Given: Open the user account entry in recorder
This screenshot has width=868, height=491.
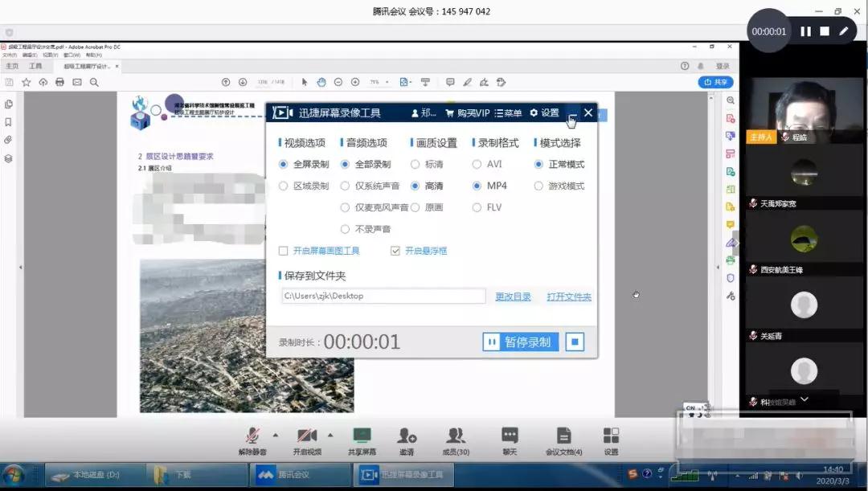Looking at the screenshot, I should (x=424, y=113).
